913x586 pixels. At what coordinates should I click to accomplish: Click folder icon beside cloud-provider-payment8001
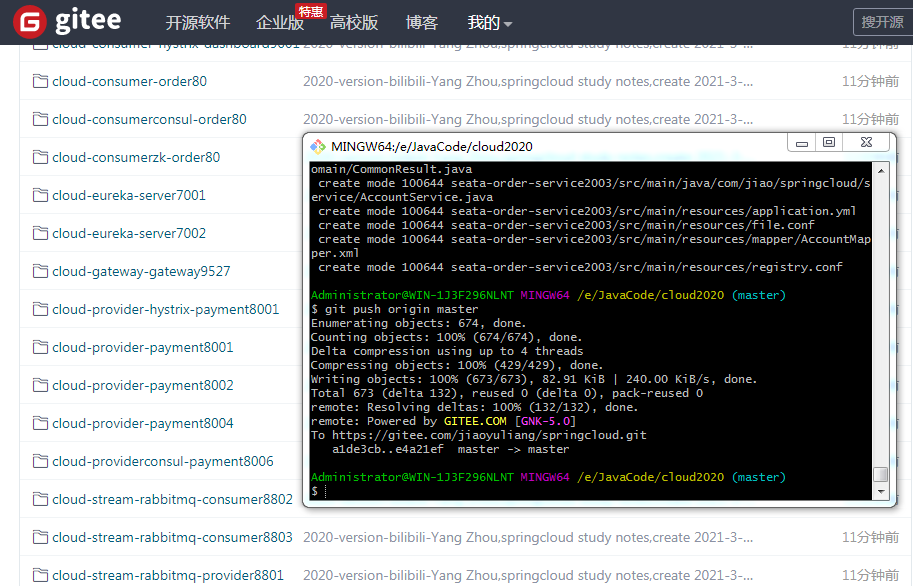(40, 347)
